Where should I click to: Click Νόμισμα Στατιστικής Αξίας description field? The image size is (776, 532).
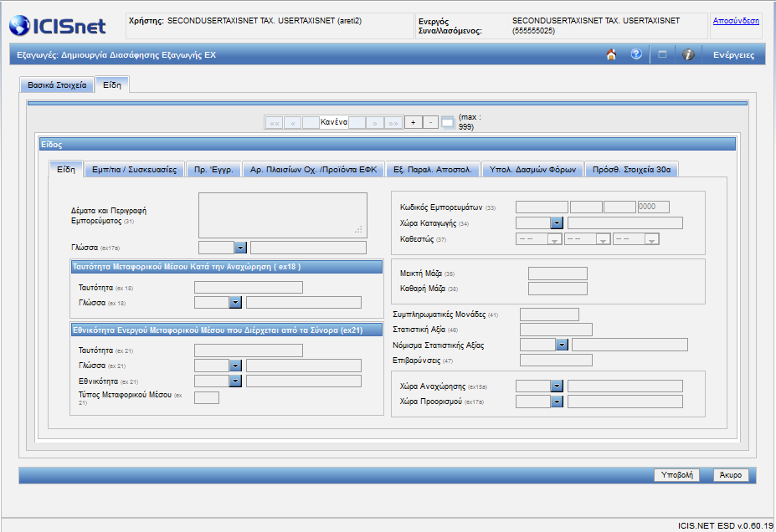click(x=630, y=345)
